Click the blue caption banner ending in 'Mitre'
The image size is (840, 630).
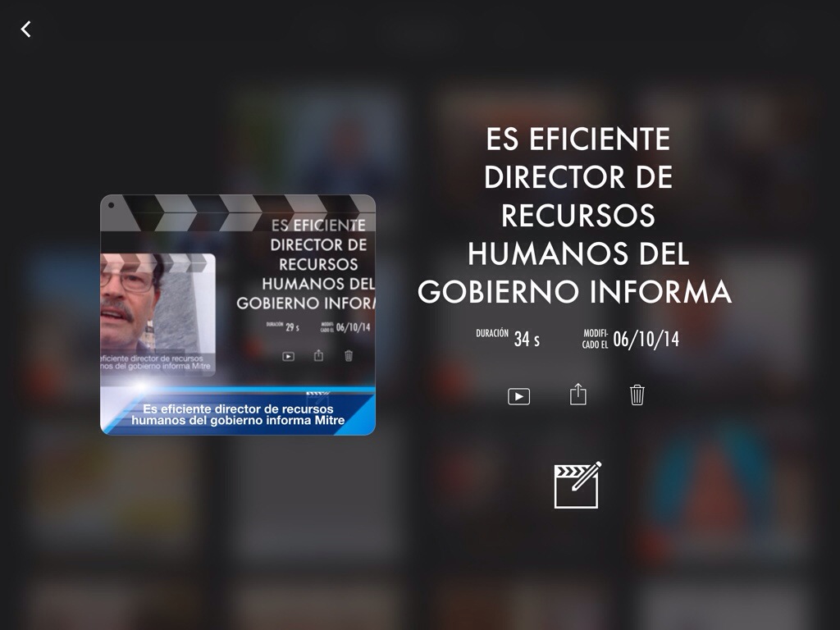[238, 414]
